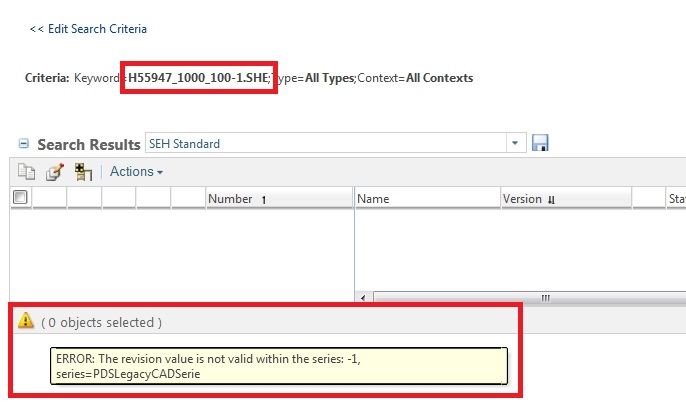Click the 'All Contexts' criteria text
The height and width of the screenshot is (420, 686).
point(439,78)
